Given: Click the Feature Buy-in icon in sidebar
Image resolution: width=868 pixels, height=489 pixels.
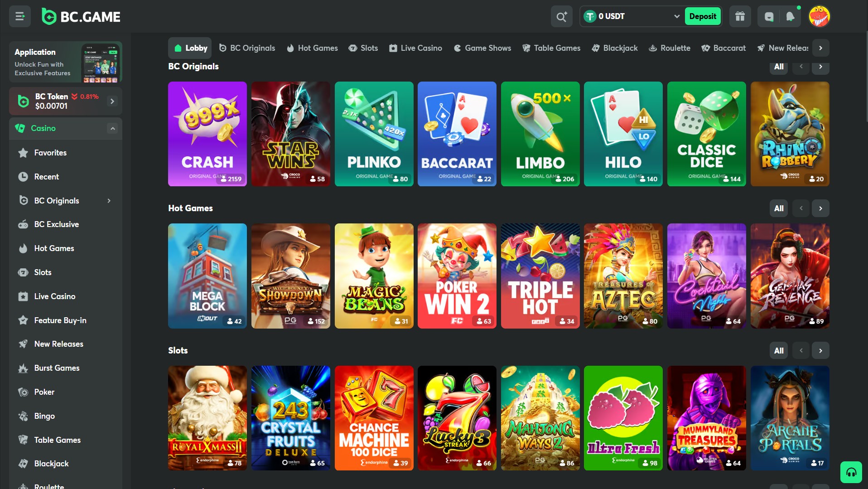Looking at the screenshot, I should click(23, 320).
